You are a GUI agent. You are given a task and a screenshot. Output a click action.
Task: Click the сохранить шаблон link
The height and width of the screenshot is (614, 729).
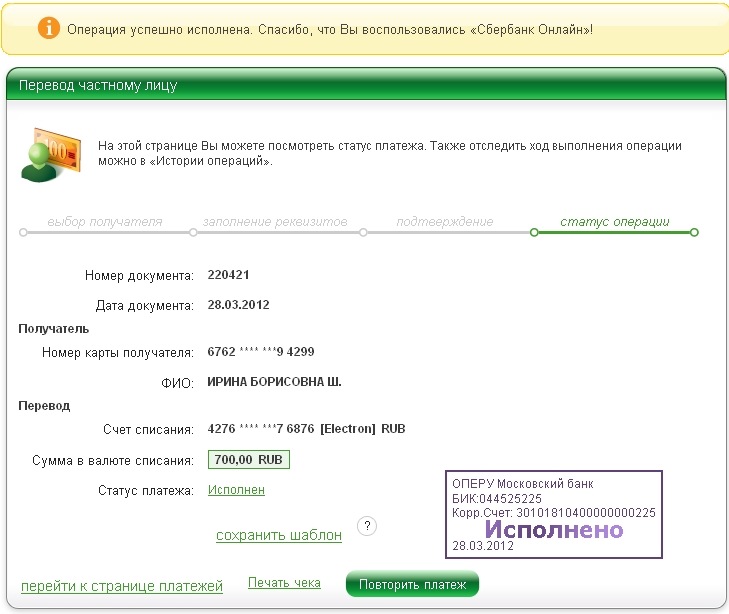point(278,535)
